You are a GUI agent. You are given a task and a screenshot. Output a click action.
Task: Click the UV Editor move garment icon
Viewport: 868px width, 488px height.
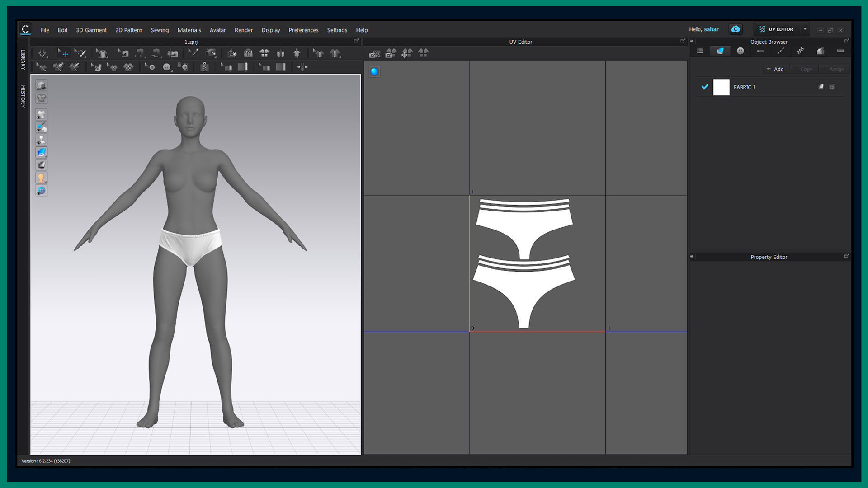click(407, 53)
